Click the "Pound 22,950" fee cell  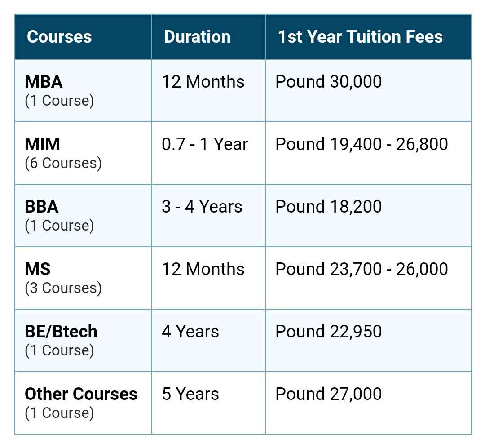pyautogui.click(x=328, y=332)
